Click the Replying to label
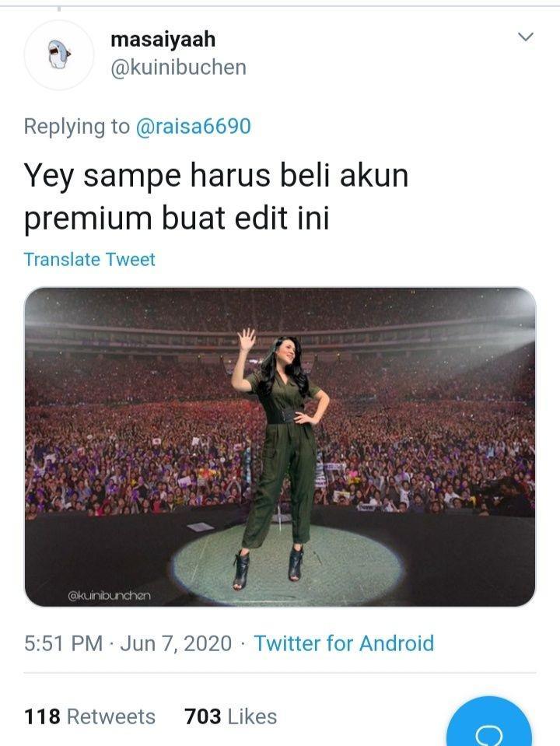Viewport: 560px width, 746px height. point(76,127)
